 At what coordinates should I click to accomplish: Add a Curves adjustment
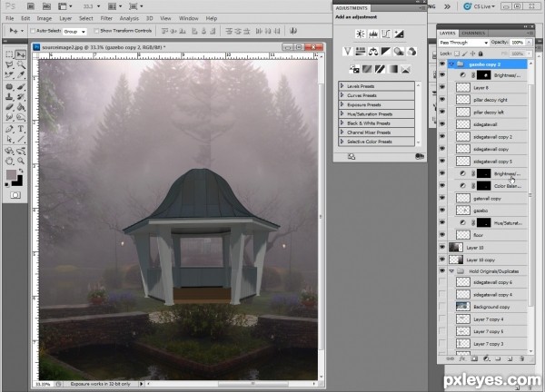pyautogui.click(x=386, y=34)
